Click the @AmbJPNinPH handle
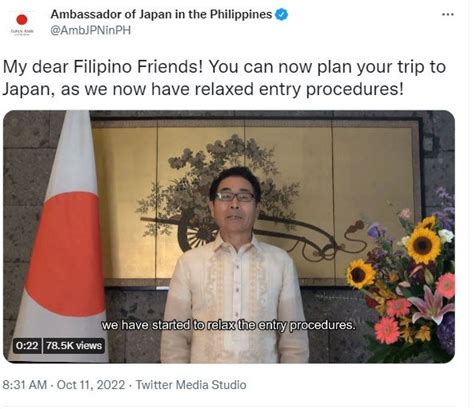This screenshot has width=474, height=409. coord(90,30)
